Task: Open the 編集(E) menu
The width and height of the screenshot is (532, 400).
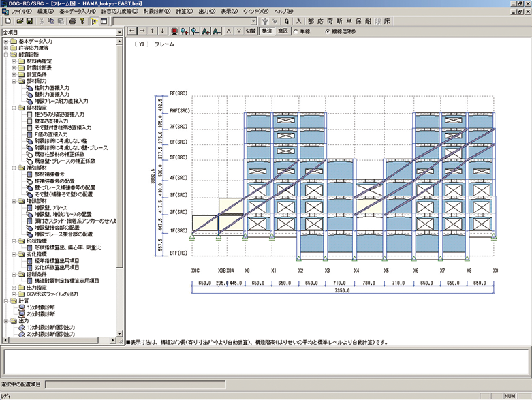Action: point(46,11)
